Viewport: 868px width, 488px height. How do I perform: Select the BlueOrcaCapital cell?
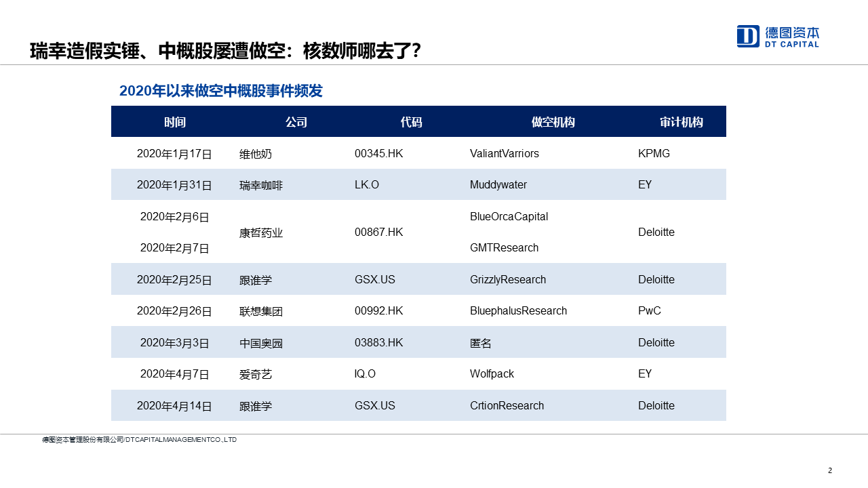point(509,217)
